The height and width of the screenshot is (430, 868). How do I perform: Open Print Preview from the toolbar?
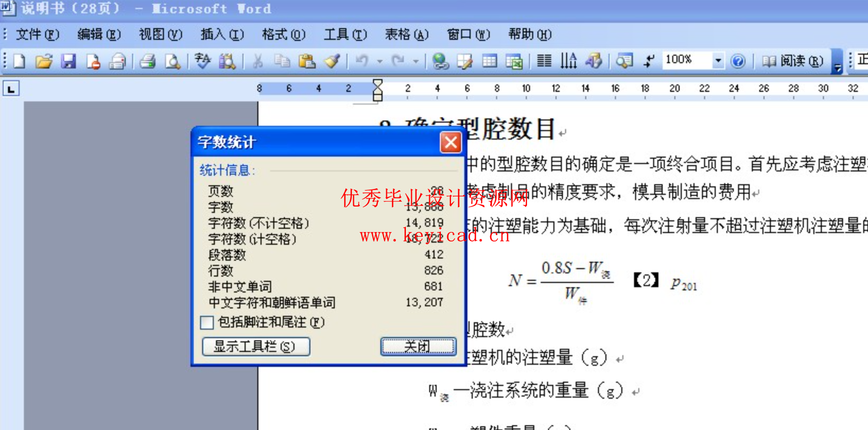point(172,62)
